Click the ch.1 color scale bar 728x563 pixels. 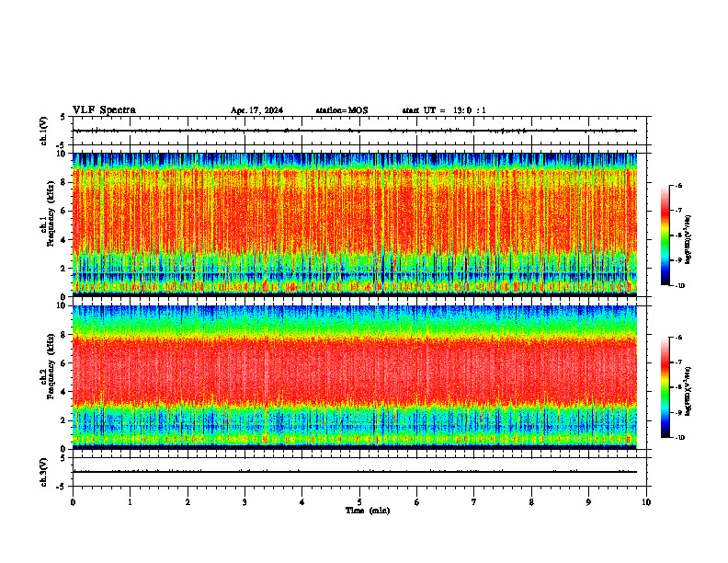pyautogui.click(x=665, y=236)
